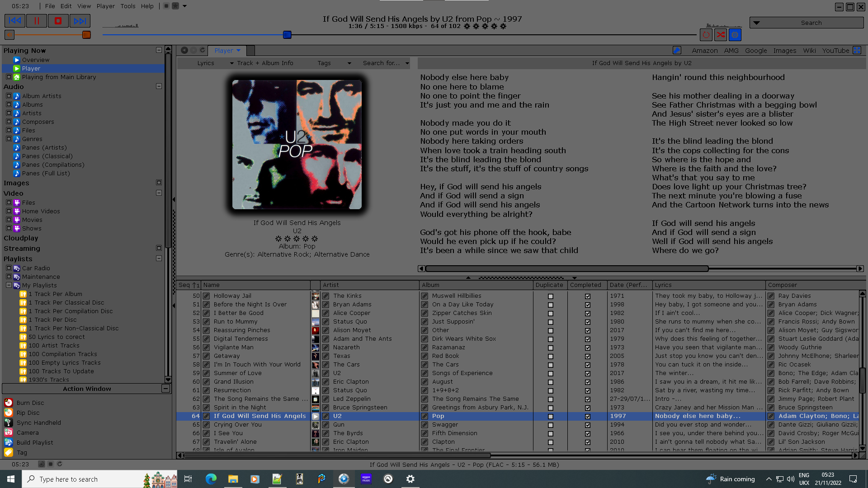This screenshot has height=488, width=868.
Task: Open the Windows Settings gear in taskbar
Action: click(410, 479)
